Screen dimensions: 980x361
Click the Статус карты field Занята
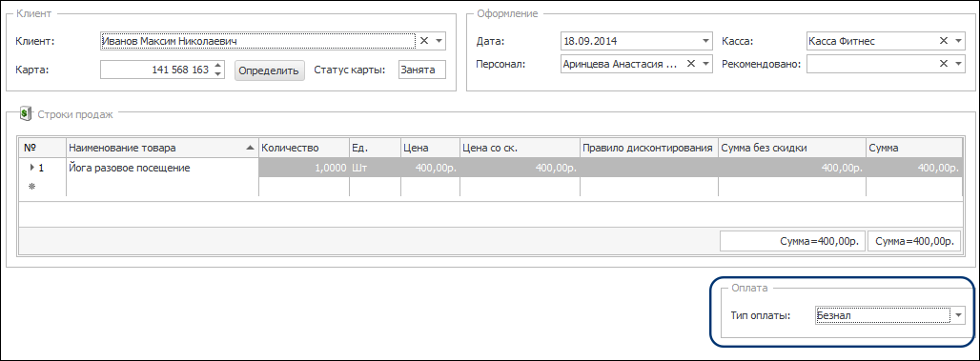422,70
